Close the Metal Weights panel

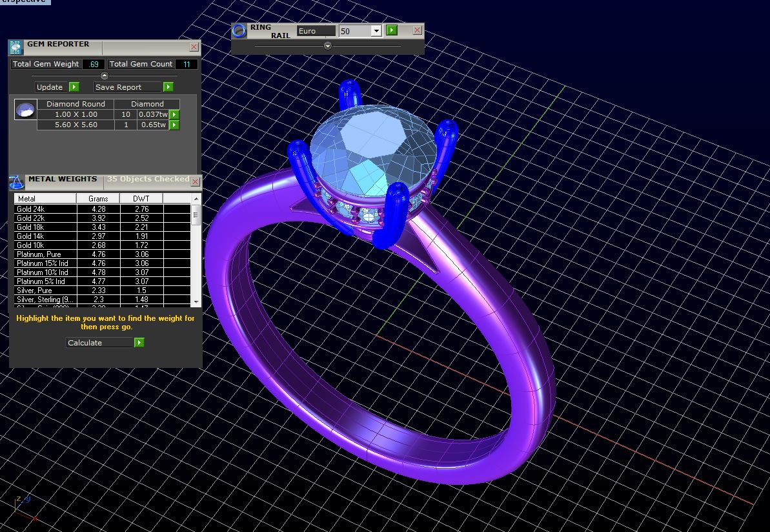tap(196, 182)
